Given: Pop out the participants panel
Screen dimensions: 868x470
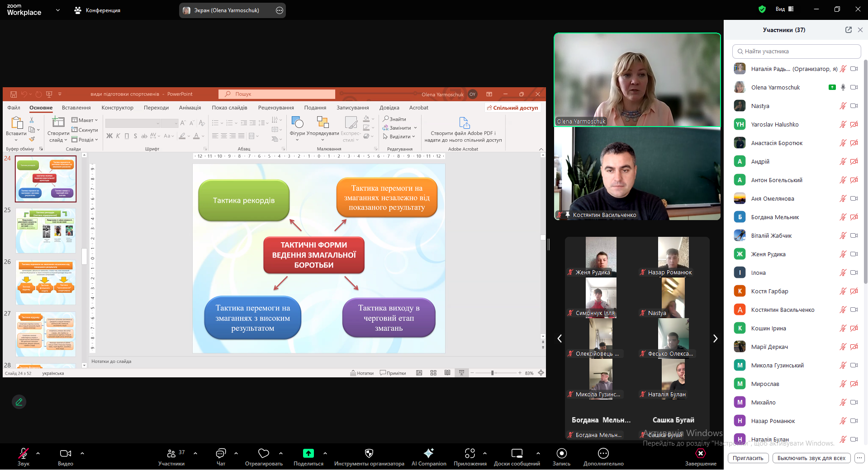Looking at the screenshot, I should point(848,30).
